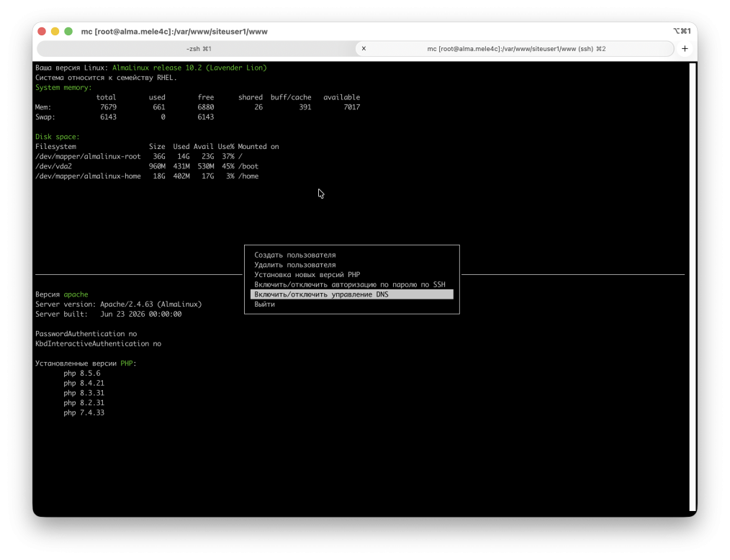Click '/dev/mapper/almalinux-root' filesystem row
The width and height of the screenshot is (730, 560).
click(139, 156)
